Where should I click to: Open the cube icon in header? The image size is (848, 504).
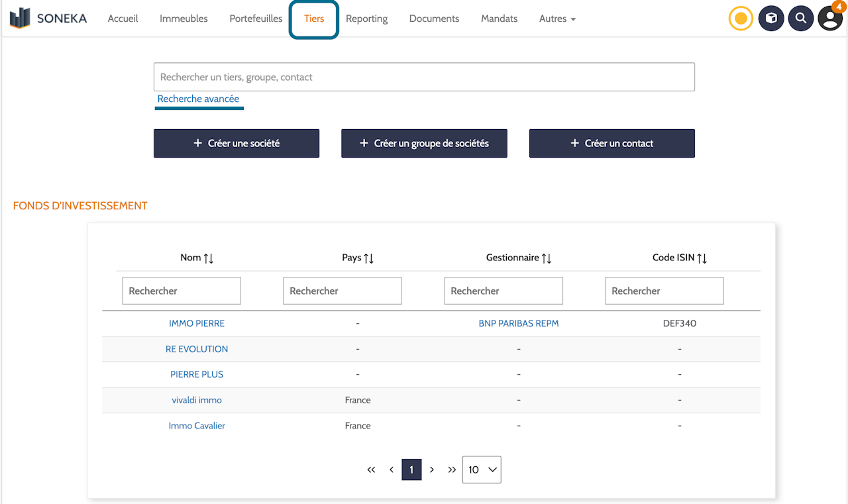(771, 19)
